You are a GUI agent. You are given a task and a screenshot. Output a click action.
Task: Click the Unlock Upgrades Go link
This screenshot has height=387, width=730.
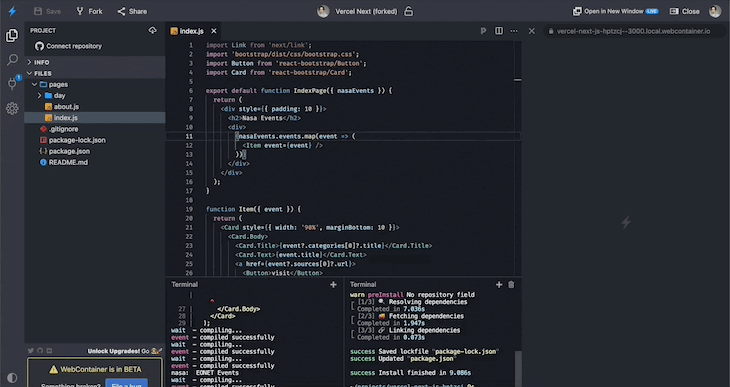[125, 351]
